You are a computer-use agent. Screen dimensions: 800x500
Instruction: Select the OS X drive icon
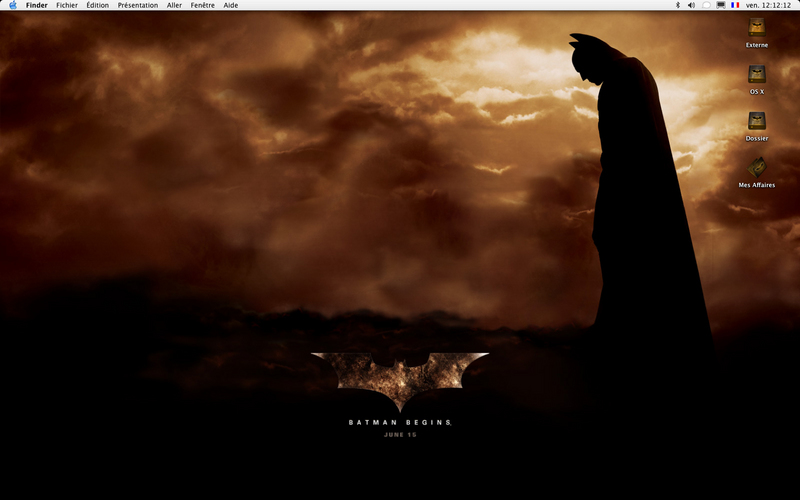pos(757,74)
